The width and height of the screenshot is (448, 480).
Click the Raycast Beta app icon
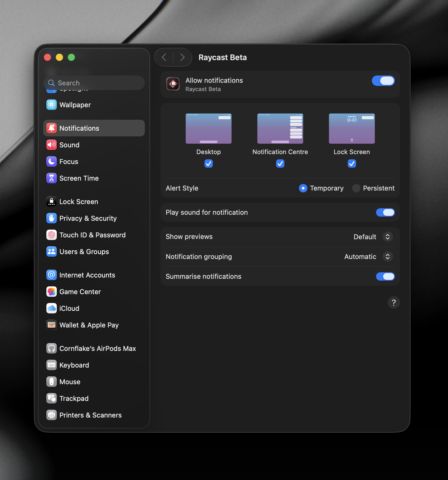click(173, 84)
